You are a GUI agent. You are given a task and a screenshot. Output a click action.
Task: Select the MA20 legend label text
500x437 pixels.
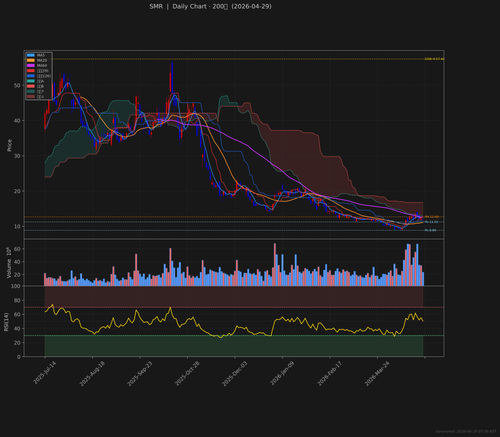pyautogui.click(x=42, y=60)
